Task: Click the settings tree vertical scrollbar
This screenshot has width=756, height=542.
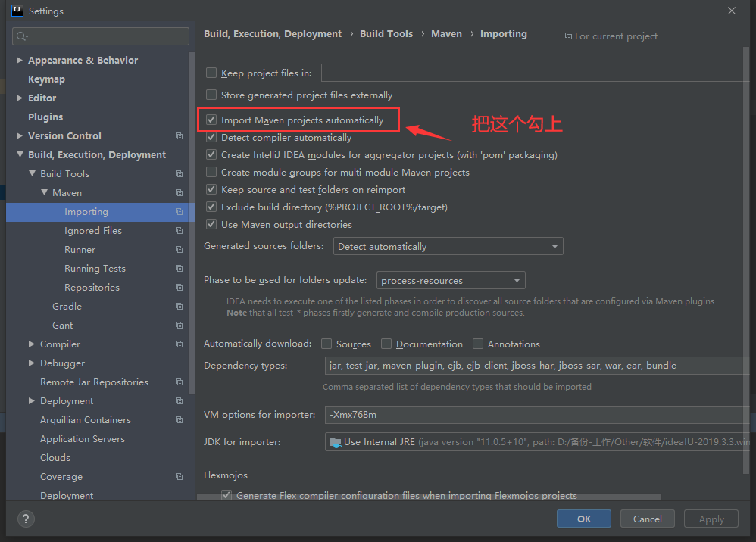Action: click(192, 223)
